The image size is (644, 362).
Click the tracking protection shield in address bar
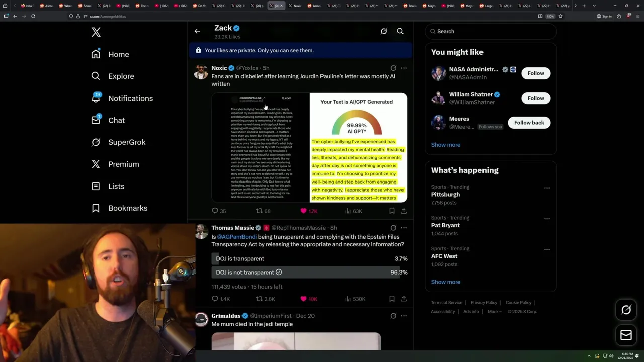pos(71,16)
